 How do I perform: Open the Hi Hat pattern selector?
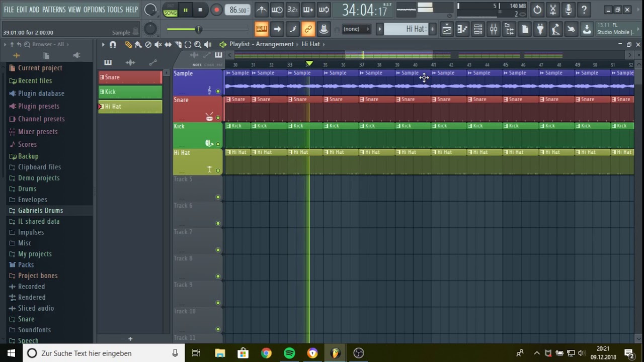[x=406, y=29]
